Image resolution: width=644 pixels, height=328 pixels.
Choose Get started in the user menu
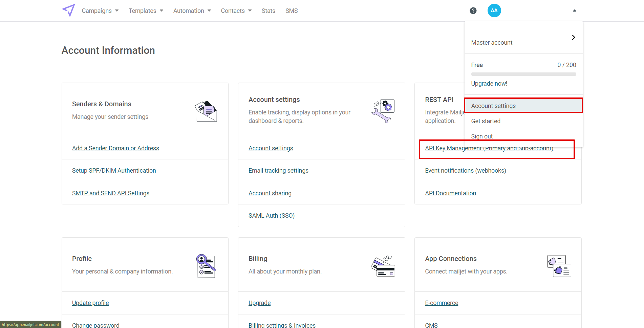524,121
